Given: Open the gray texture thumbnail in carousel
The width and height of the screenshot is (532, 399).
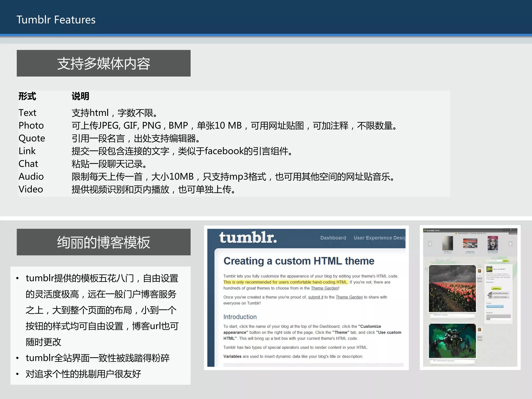Looking at the screenshot, I should tap(447, 243).
